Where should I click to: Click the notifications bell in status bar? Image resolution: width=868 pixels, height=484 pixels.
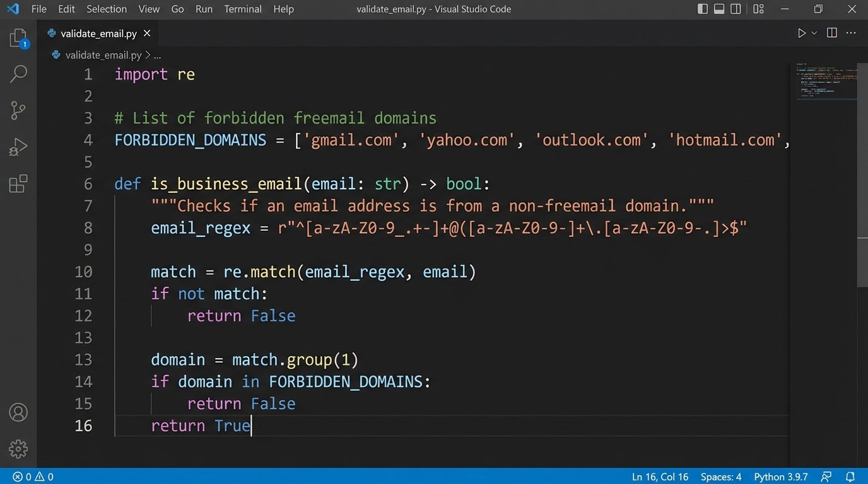(x=850, y=476)
